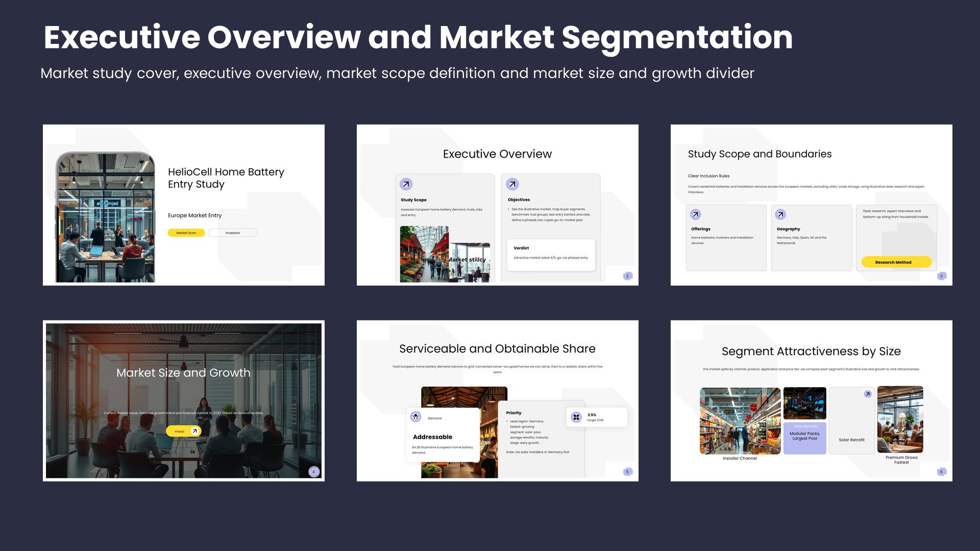Click the phone mockup office image

[106, 217]
